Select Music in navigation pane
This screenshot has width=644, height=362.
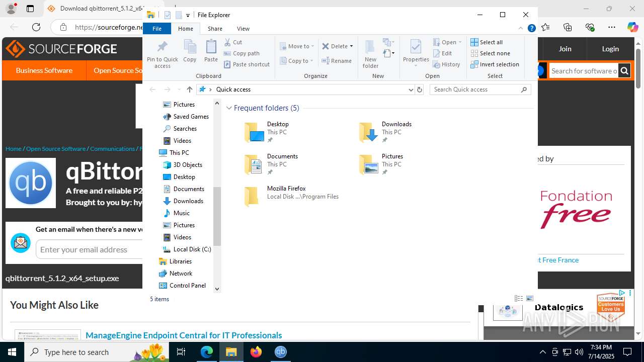click(x=177, y=213)
